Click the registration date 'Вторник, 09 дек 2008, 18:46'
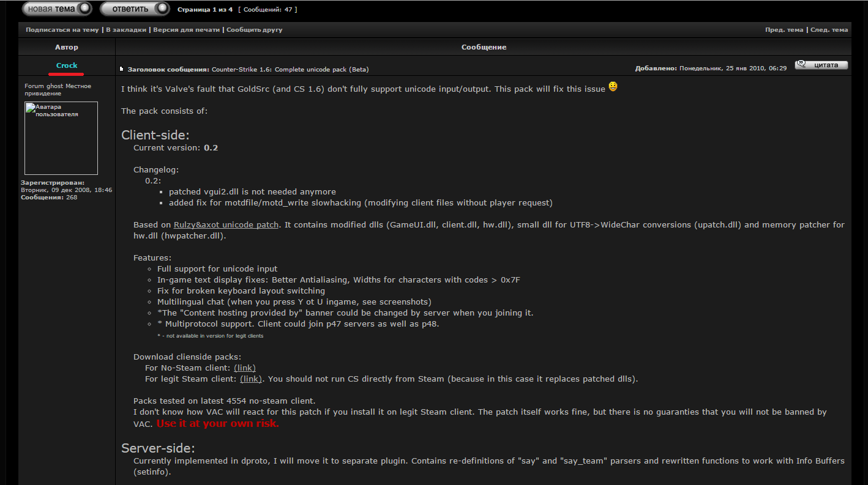The height and width of the screenshot is (485, 868). coord(67,190)
